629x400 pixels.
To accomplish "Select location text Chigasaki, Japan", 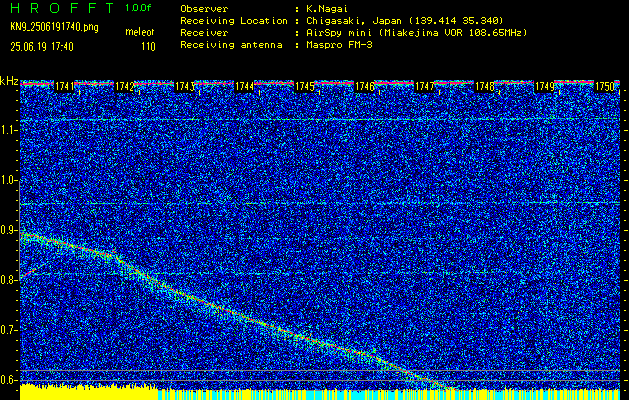I will click(x=354, y=21).
